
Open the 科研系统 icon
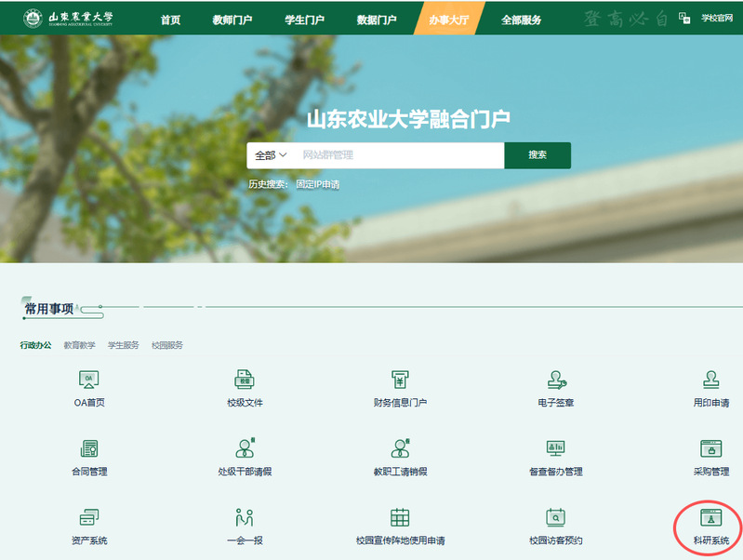(710, 517)
